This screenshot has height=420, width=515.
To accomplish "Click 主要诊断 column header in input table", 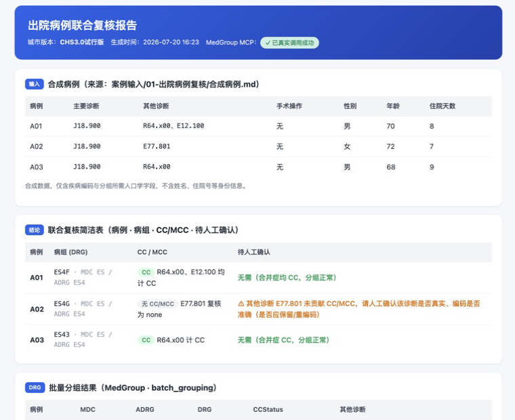I will point(86,106).
